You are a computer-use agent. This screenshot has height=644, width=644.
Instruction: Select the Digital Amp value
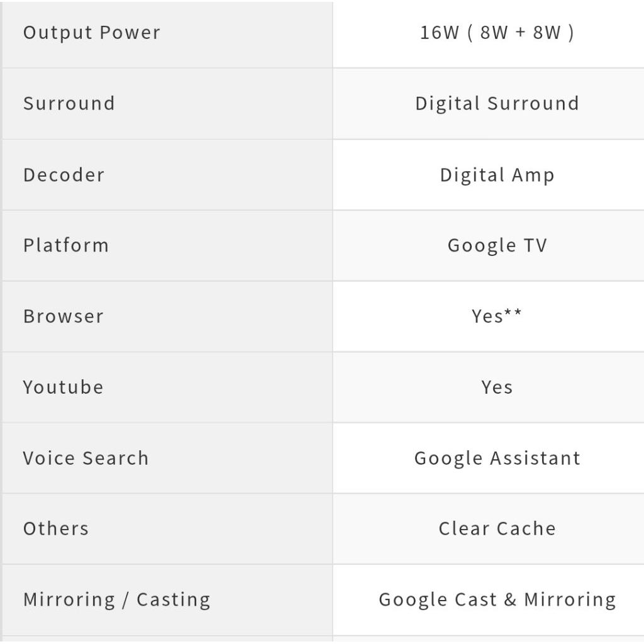(497, 174)
